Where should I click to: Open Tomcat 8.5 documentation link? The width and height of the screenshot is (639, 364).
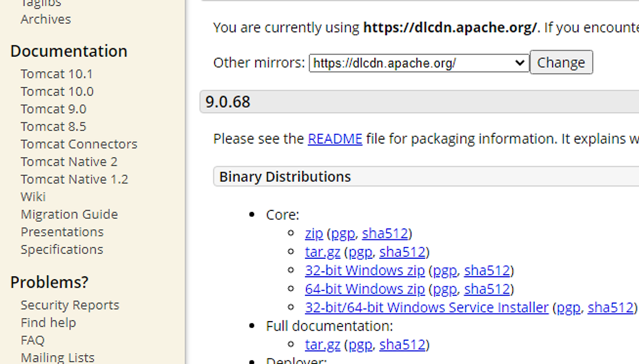[53, 126]
